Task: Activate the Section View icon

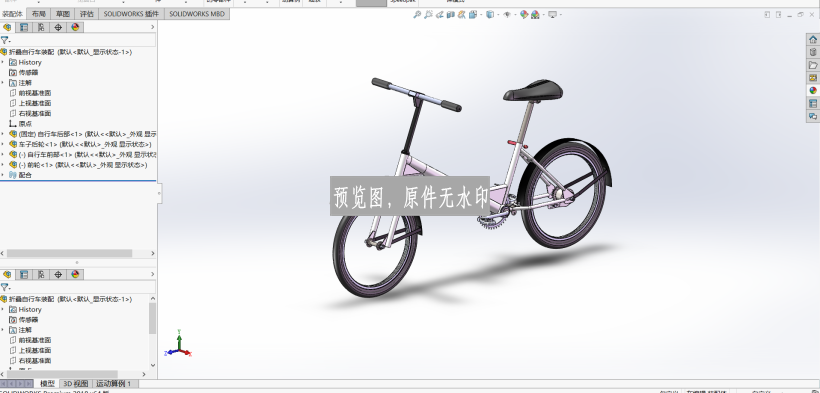Action: (451, 15)
